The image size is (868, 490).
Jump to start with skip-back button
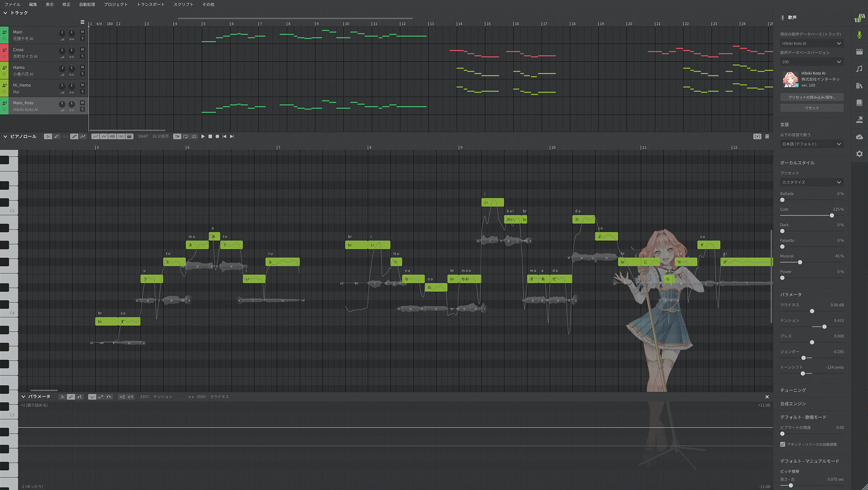[x=225, y=137]
